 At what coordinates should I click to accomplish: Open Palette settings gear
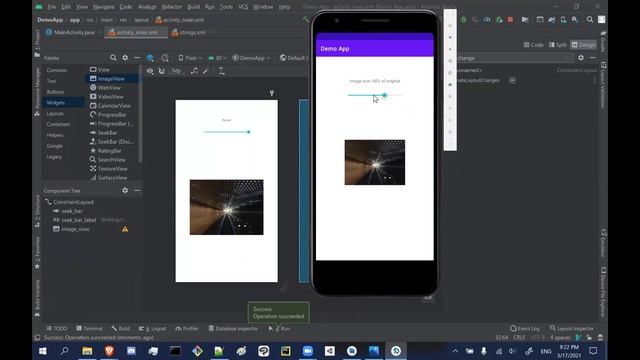point(125,58)
